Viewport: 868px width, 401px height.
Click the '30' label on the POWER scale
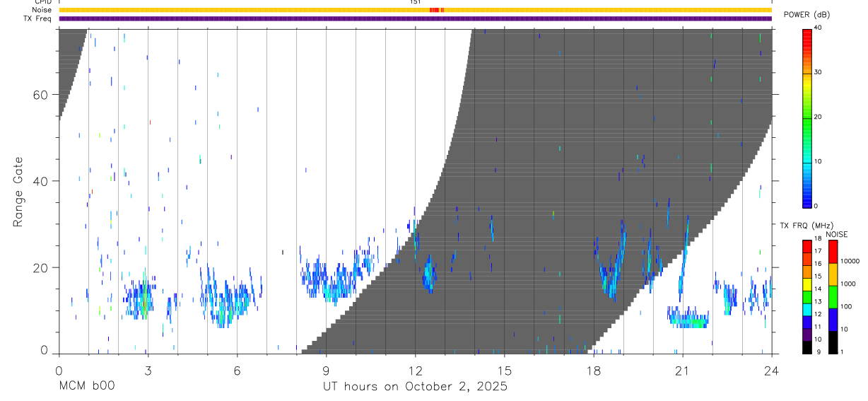pos(818,73)
